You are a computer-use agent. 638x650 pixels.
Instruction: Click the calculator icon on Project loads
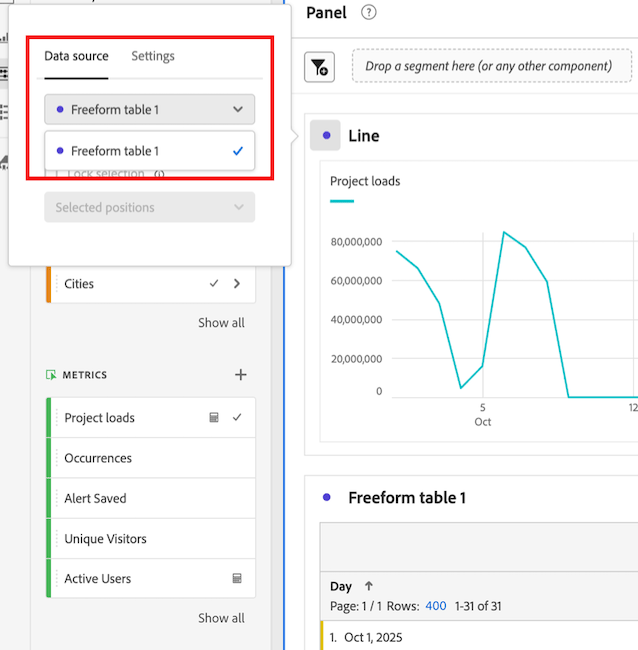(x=214, y=418)
